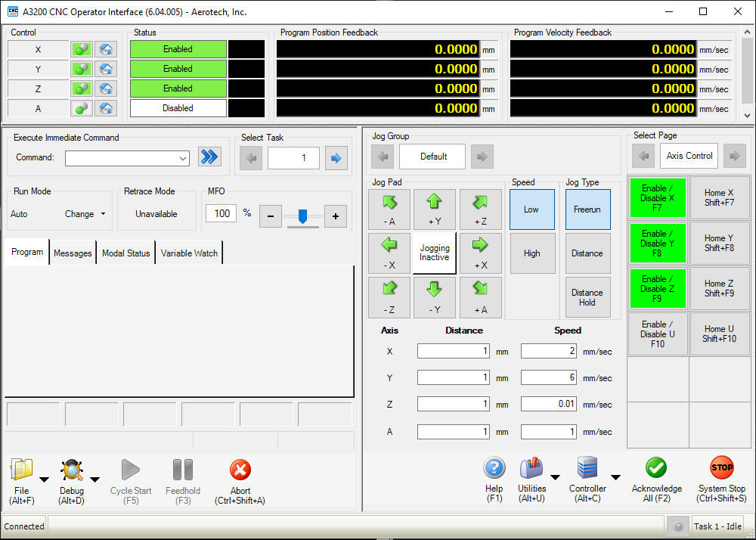
Task: Expand the Debug menu arrow
Action: point(95,479)
